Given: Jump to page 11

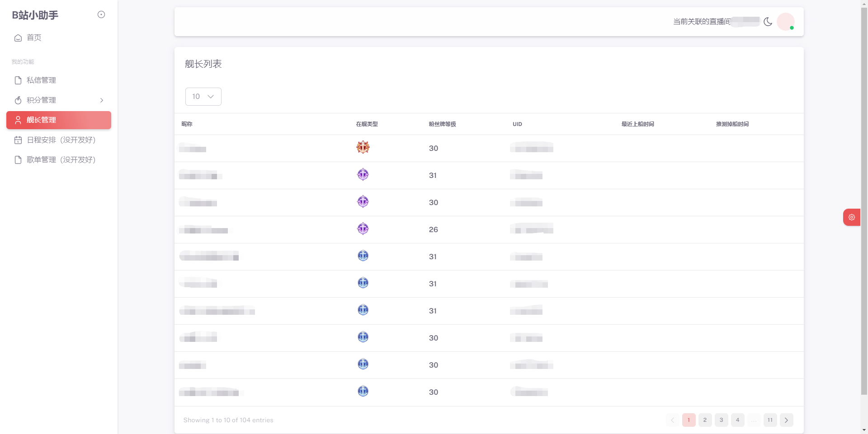Looking at the screenshot, I should [770, 420].
